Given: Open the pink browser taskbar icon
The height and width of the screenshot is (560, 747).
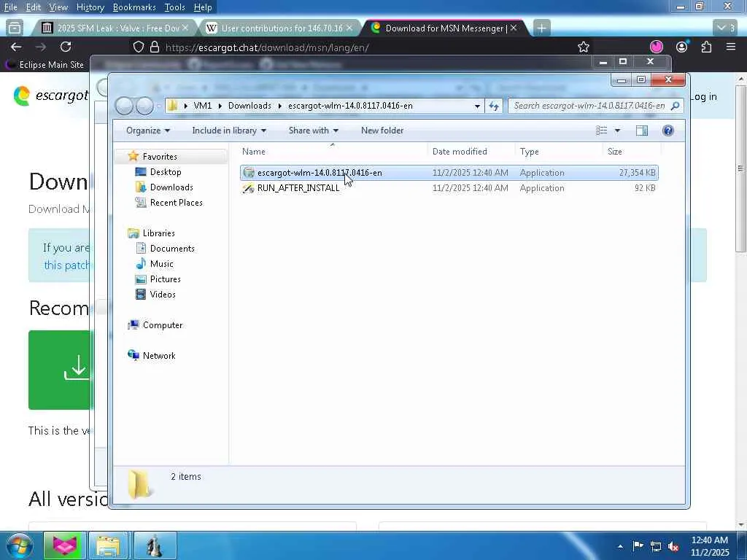Looking at the screenshot, I should pos(64,545).
